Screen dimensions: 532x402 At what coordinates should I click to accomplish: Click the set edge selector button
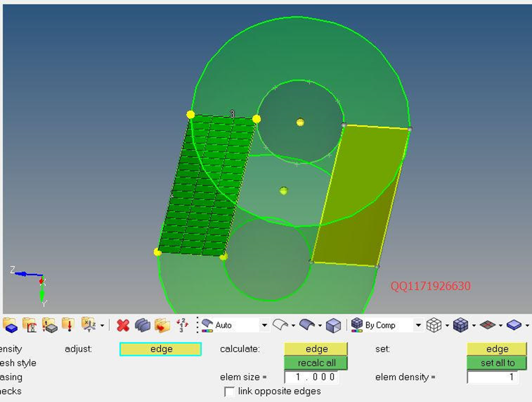(497, 349)
